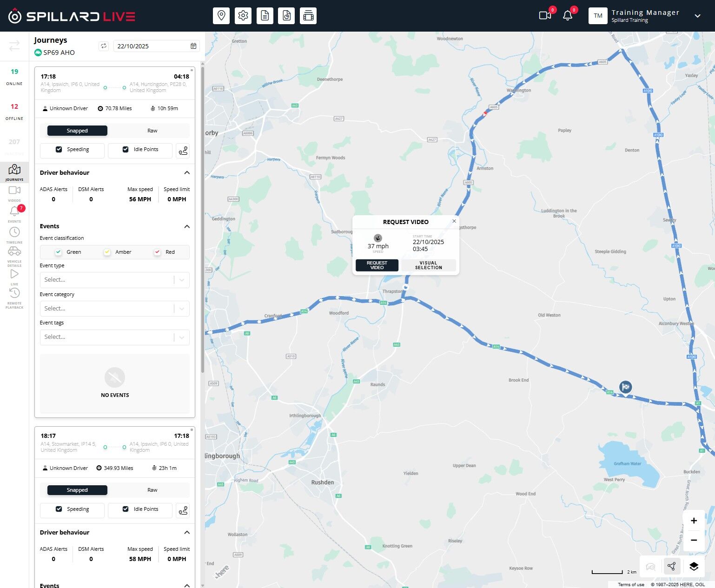This screenshot has height=588, width=715.
Task: Open the map location pin toolbar icon
Action: pos(221,16)
